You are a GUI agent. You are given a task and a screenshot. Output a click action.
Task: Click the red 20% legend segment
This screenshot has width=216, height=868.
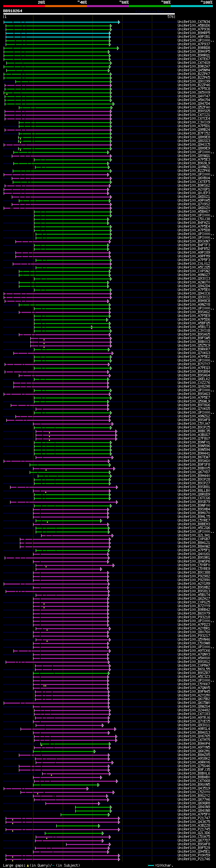tap(24, 6)
